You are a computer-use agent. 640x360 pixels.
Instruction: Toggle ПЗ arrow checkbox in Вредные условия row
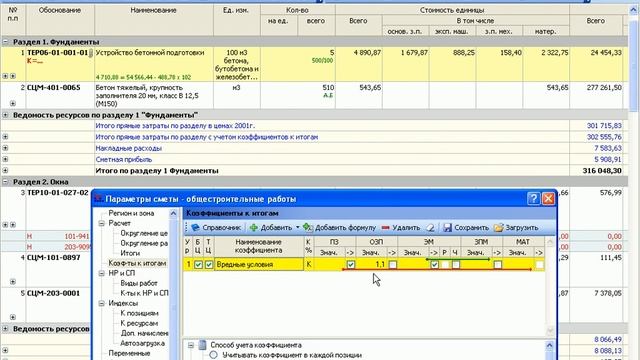click(351, 264)
